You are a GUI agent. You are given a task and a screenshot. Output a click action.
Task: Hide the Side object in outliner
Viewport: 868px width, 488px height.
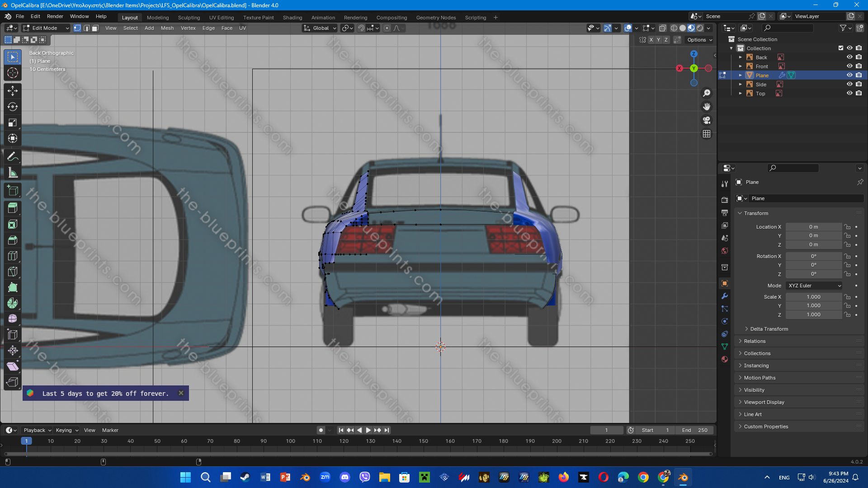(849, 84)
